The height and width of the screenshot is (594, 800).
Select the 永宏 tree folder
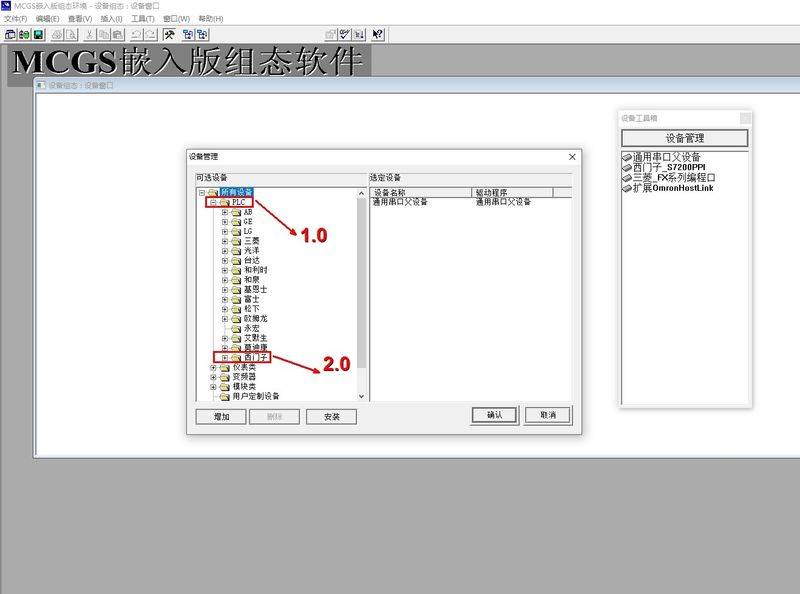tap(252, 328)
